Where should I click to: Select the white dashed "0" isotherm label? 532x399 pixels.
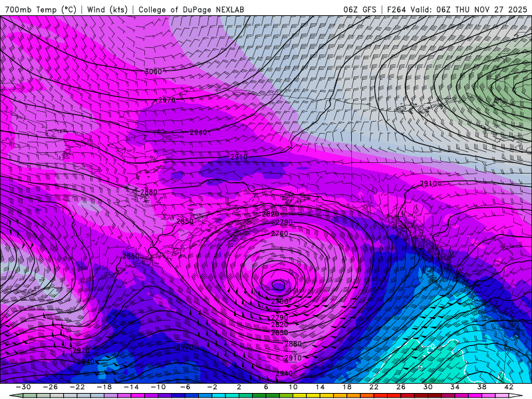(432, 346)
